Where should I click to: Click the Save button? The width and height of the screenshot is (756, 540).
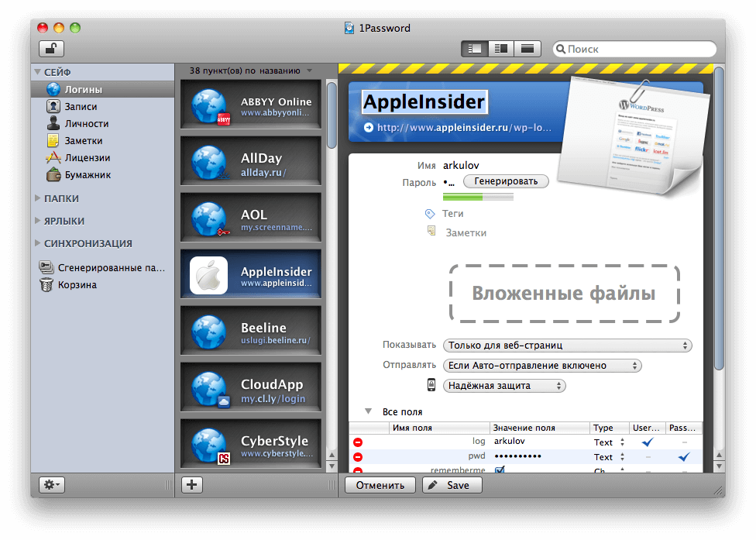(452, 485)
